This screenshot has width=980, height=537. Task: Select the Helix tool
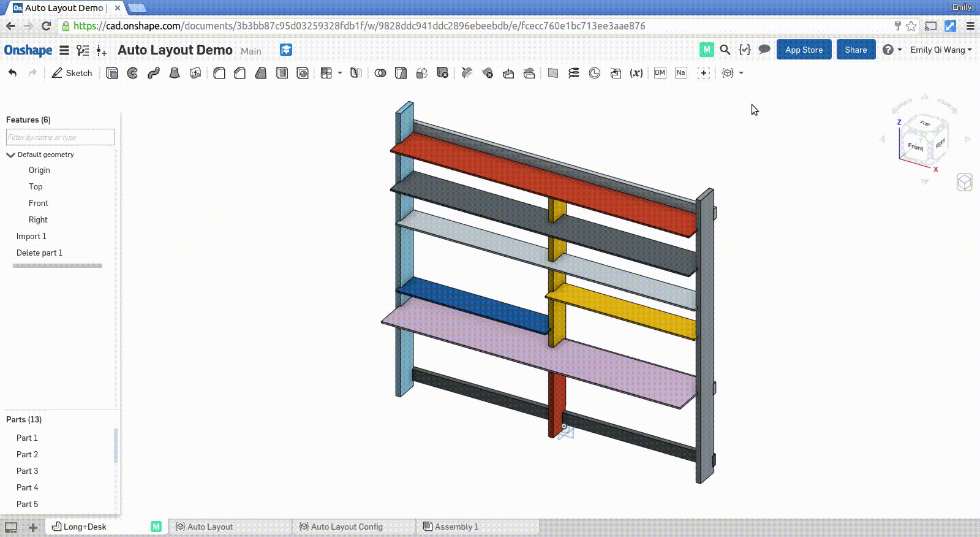tap(574, 73)
